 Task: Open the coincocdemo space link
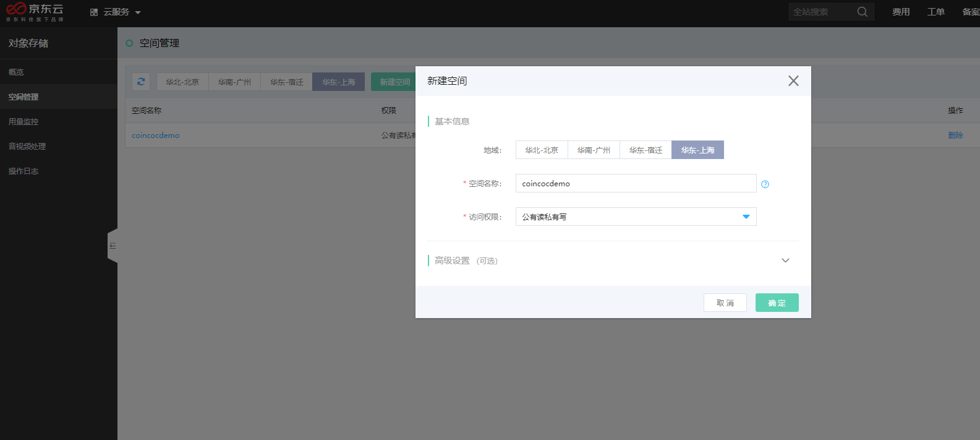[156, 136]
